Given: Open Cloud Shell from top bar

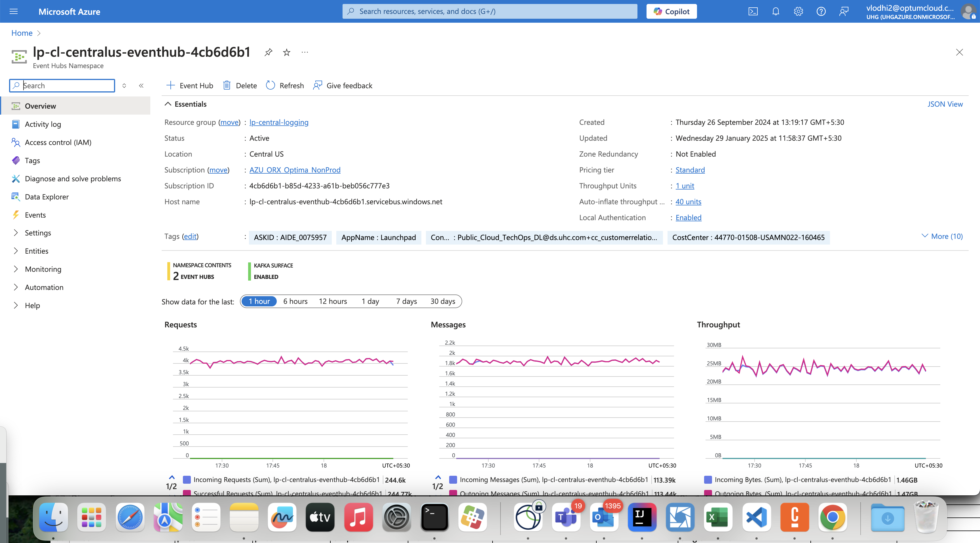Looking at the screenshot, I should click(753, 11).
